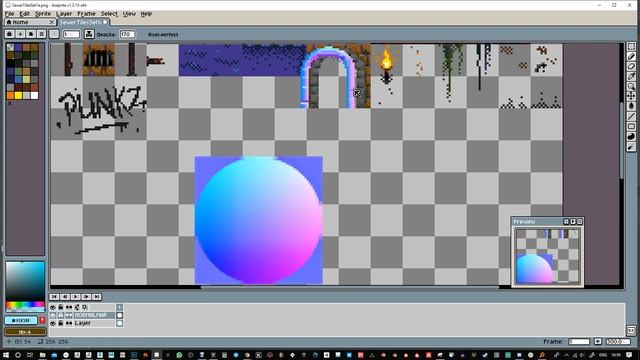Open the Sprite menu
Screen dimensions: 640x360
pos(43,13)
